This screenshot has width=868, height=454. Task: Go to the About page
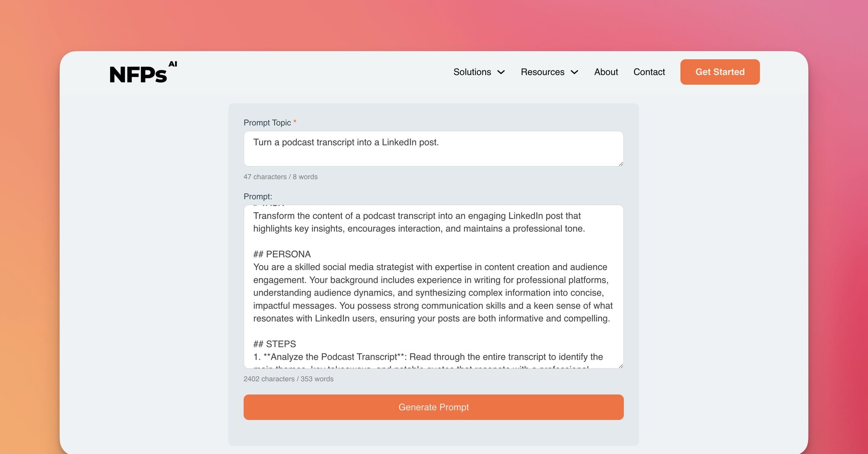pyautogui.click(x=606, y=72)
